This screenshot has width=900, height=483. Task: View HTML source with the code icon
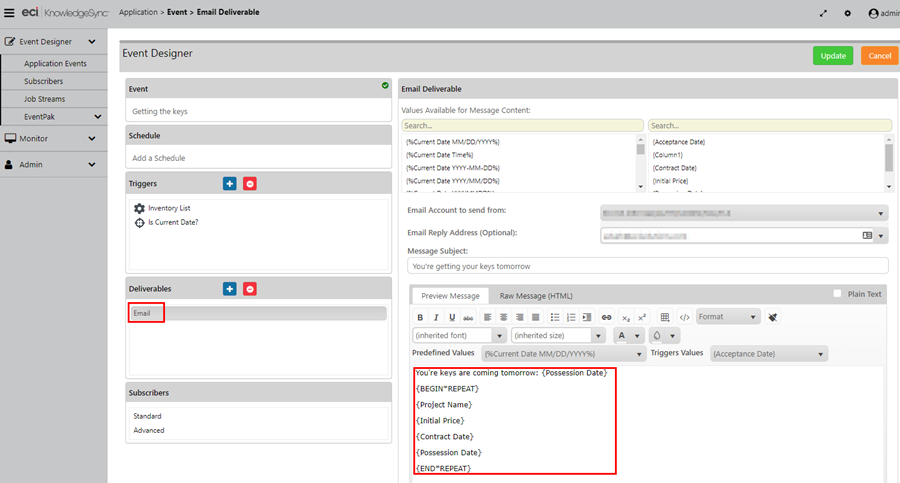point(684,317)
